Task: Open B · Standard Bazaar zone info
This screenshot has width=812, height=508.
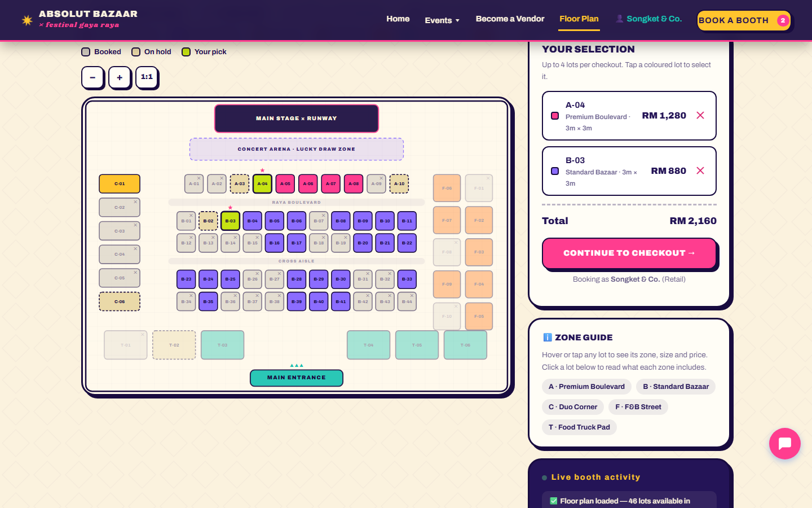Action: (676, 387)
